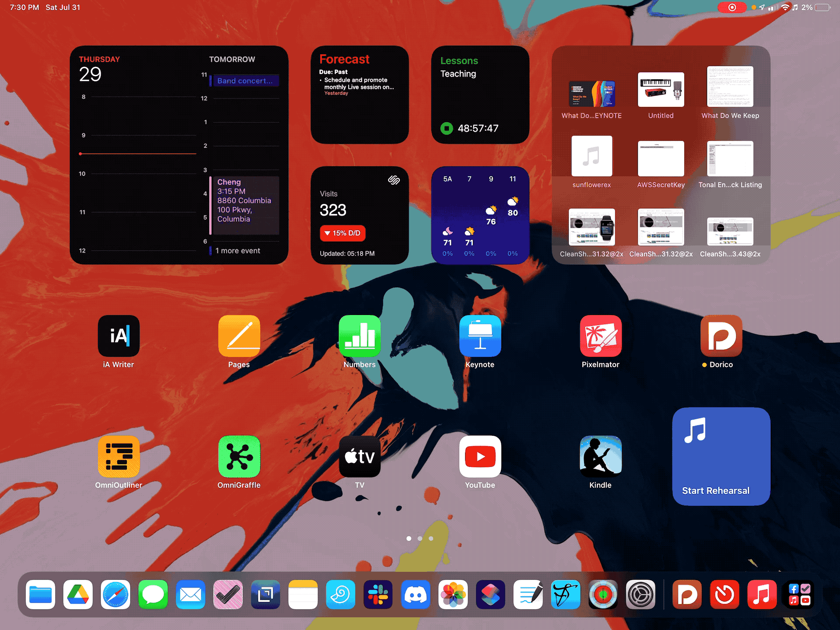Open the 'CleanSh...3.43@2x' screenshot file

coord(730,231)
